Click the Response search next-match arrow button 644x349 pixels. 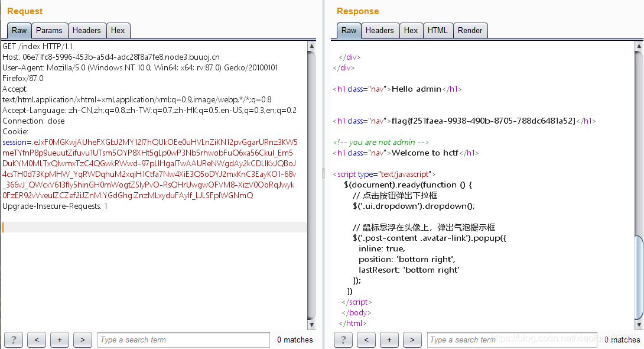click(x=412, y=340)
